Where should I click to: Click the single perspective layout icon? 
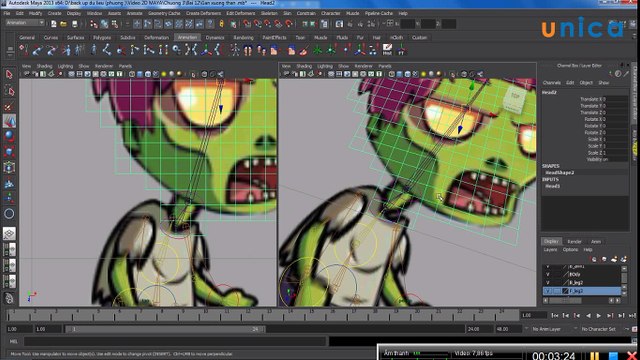coord(9,233)
